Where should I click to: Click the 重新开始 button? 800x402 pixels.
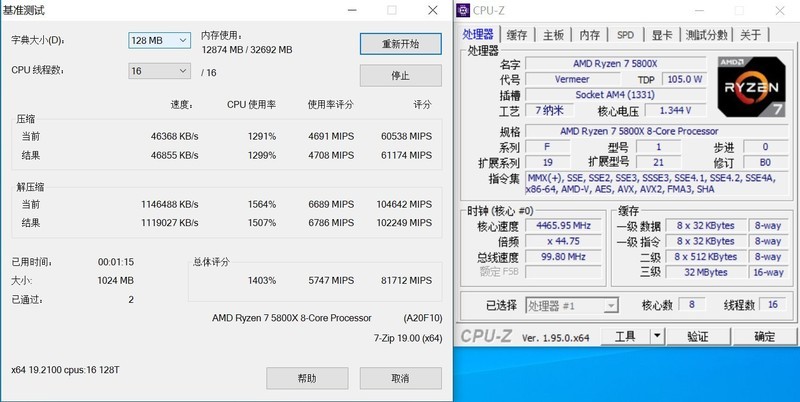(401, 44)
